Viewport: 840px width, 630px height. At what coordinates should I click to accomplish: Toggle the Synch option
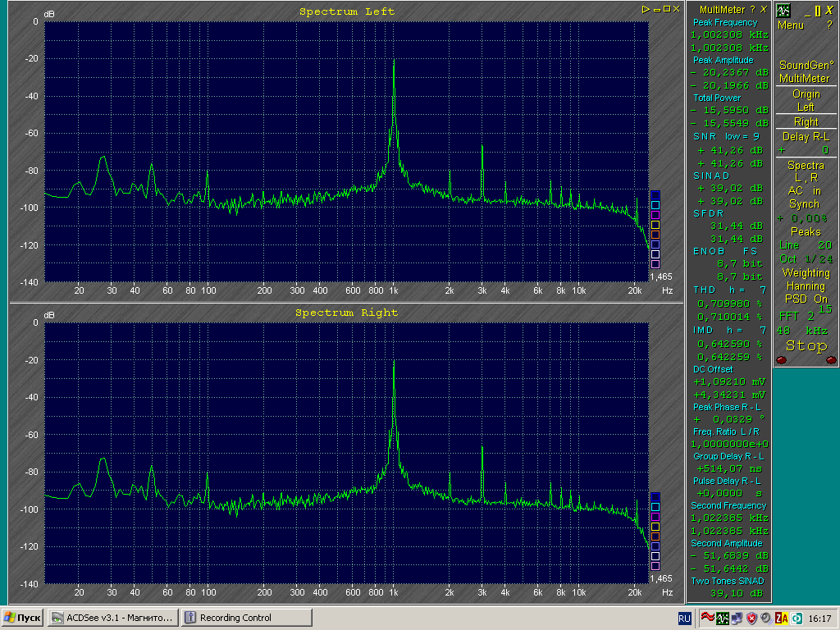pos(805,204)
